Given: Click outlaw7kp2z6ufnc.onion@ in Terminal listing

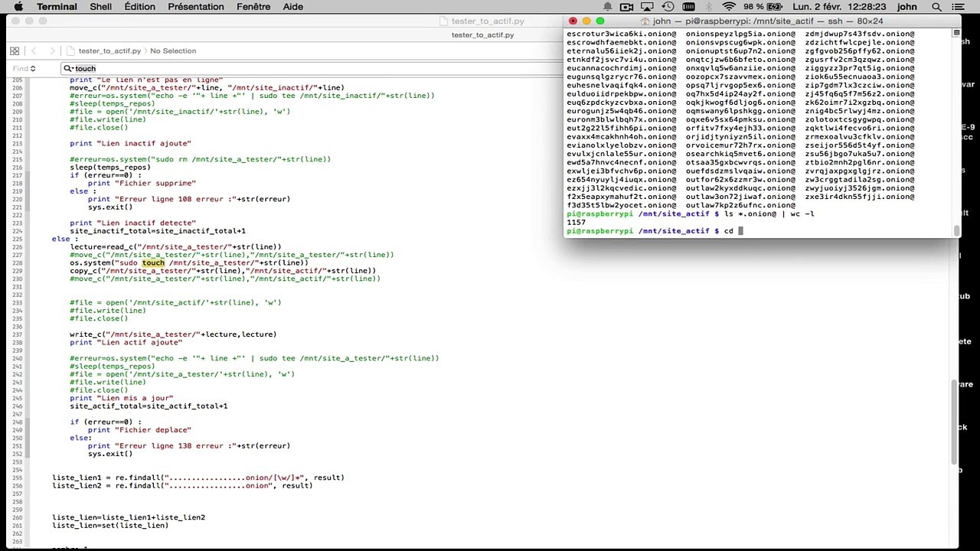Looking at the screenshot, I should click(741, 205).
